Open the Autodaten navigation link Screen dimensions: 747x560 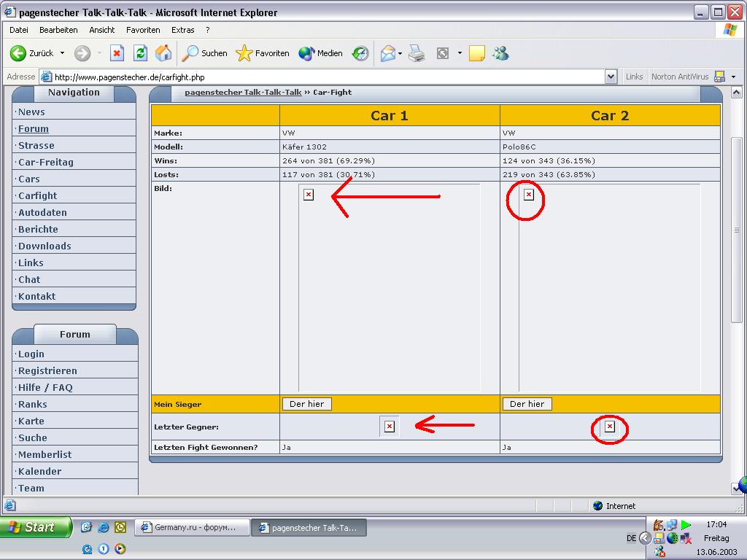click(42, 212)
